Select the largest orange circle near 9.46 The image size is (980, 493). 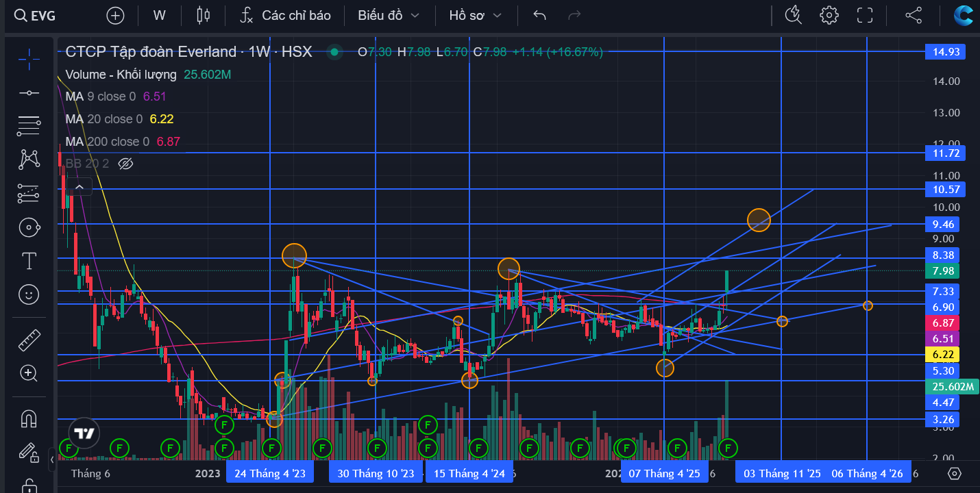pyautogui.click(x=759, y=220)
